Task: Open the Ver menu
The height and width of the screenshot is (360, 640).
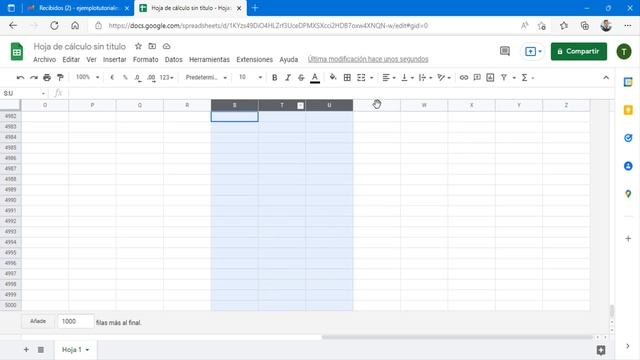Action: (91, 60)
